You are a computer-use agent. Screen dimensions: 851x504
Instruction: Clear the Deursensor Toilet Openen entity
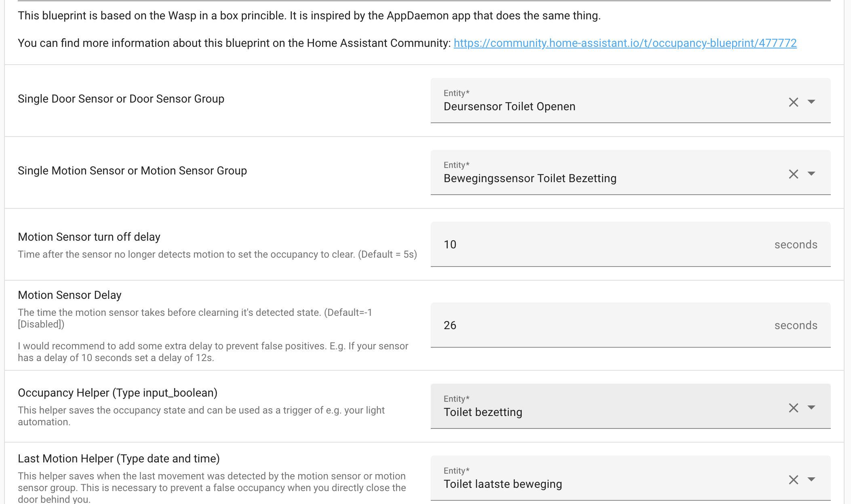click(793, 102)
